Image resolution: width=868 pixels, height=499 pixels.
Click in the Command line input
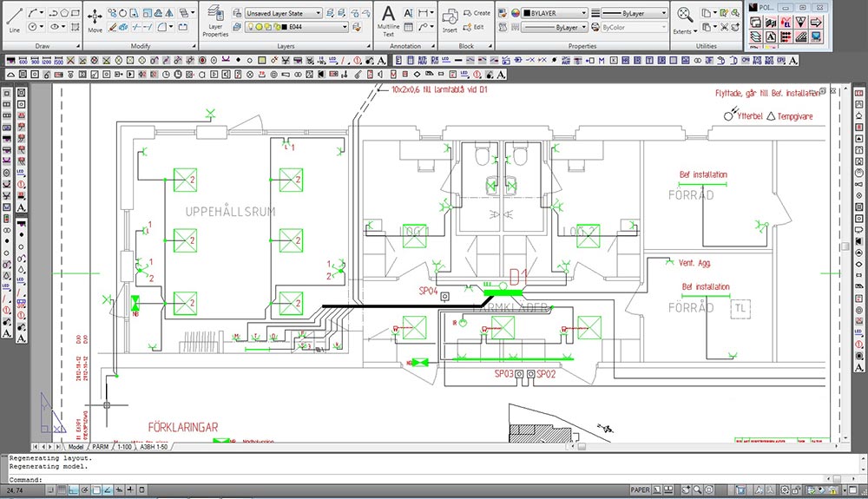[x=431, y=480]
